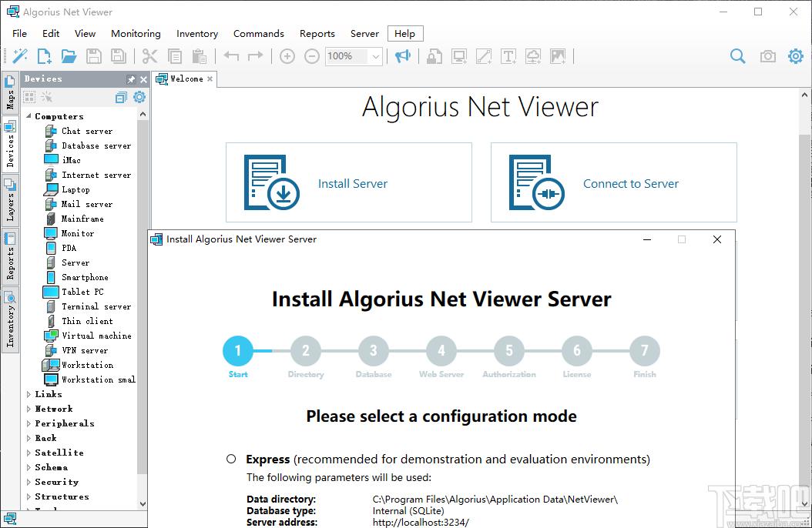This screenshot has width=812, height=528.
Task: Click the Save All toolbar icon
Action: pyautogui.click(x=119, y=56)
